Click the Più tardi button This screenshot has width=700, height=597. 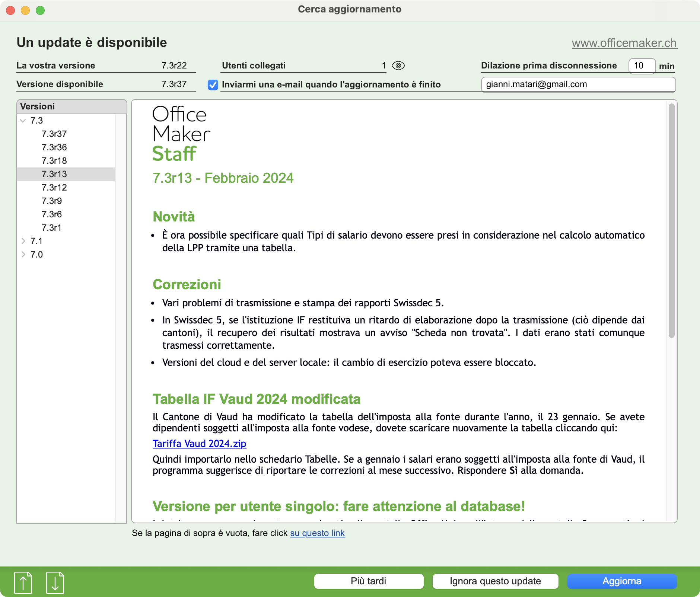click(369, 581)
